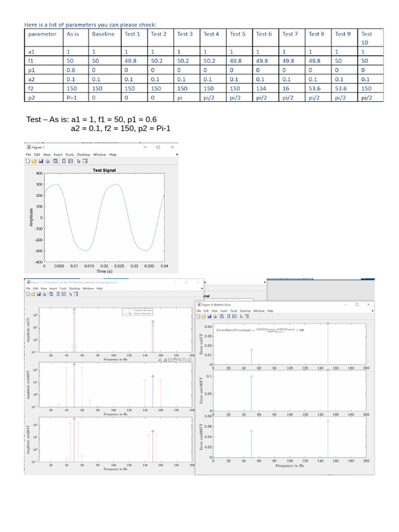Click the 'Test – As is' heading line
The height and width of the screenshot is (532, 399).
click(91, 119)
